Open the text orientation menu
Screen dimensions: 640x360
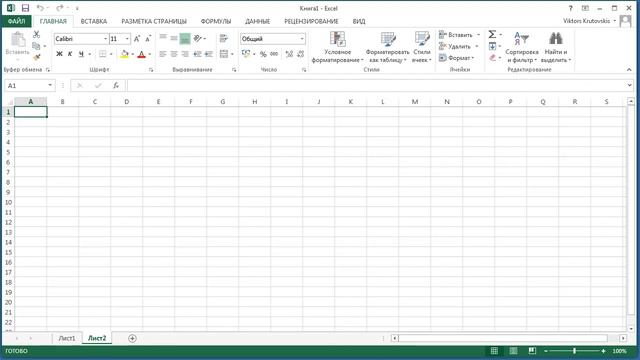click(200, 39)
